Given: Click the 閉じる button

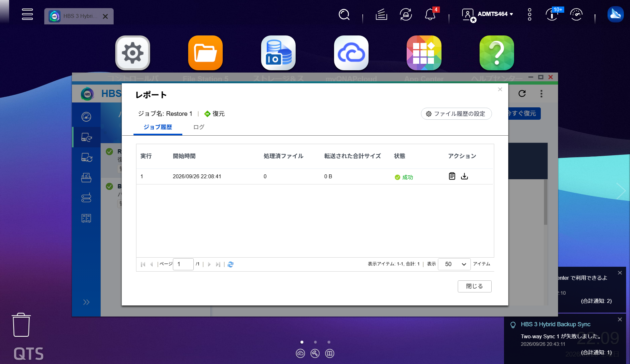Looking at the screenshot, I should [x=474, y=286].
